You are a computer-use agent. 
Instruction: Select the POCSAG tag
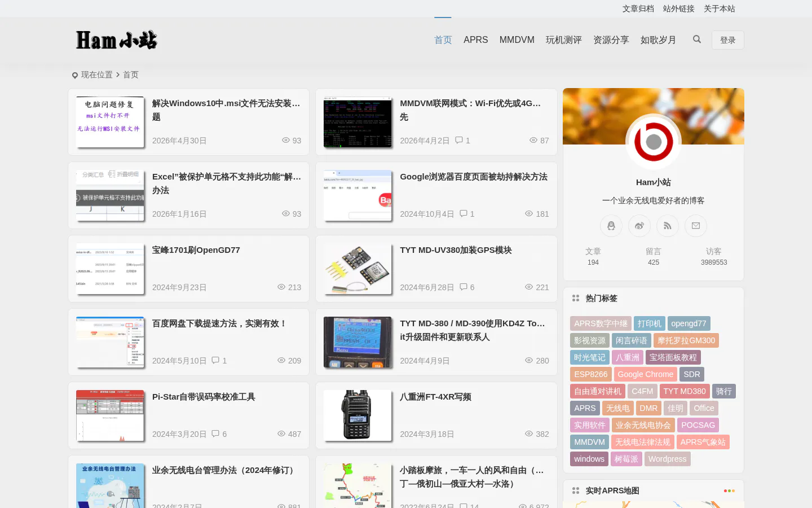[698, 425]
